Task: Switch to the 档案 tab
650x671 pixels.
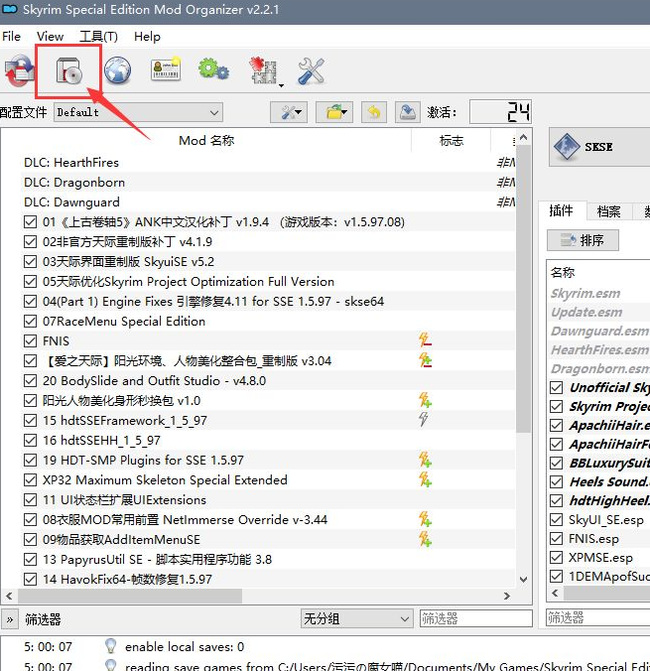Action: click(608, 211)
